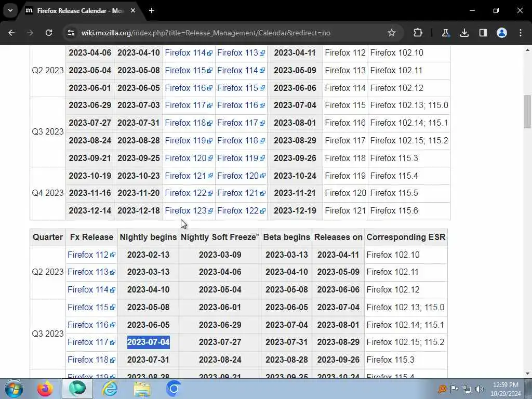Image resolution: width=532 pixels, height=399 pixels.
Task: Open Windows Explorer folder in taskbar
Action: [x=142, y=389]
